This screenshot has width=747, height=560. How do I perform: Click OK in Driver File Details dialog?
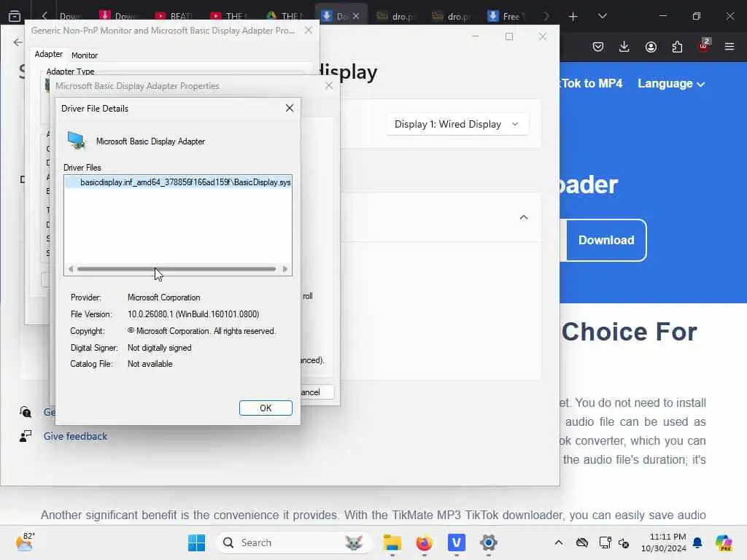(266, 408)
